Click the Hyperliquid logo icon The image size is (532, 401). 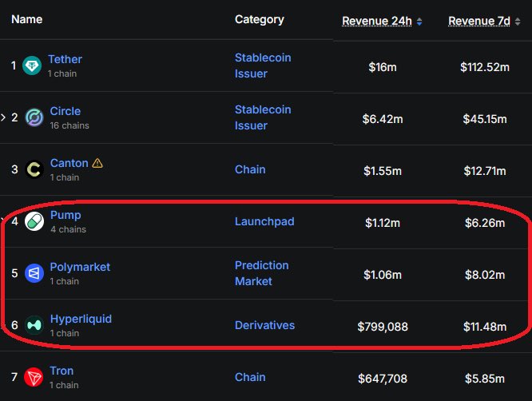pyautogui.click(x=34, y=325)
